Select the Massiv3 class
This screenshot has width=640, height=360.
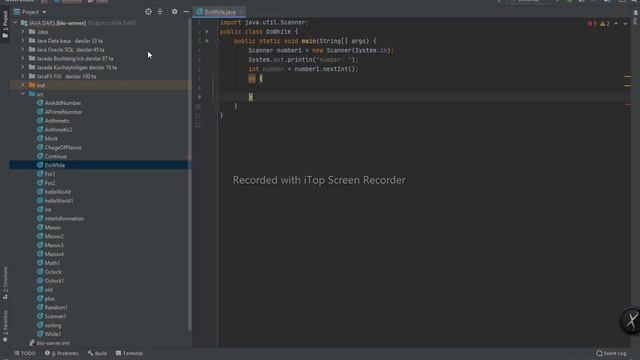point(54,245)
